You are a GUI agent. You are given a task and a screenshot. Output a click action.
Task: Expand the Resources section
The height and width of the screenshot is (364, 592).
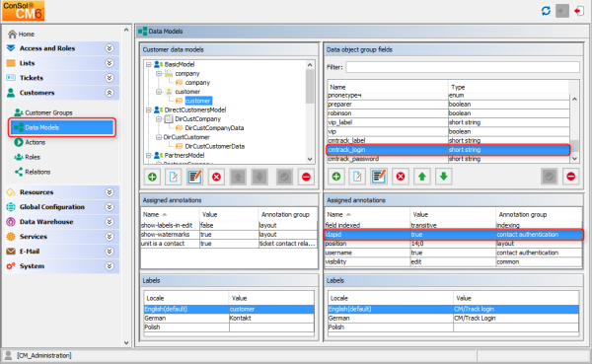(x=110, y=192)
